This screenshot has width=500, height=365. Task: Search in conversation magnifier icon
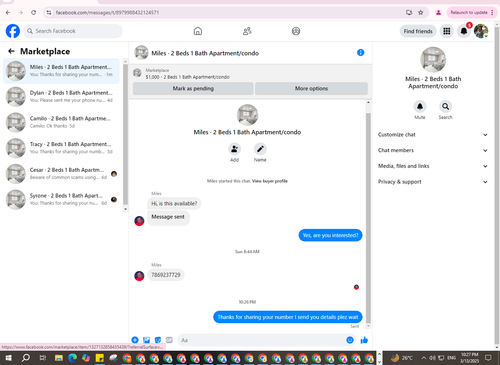click(445, 106)
